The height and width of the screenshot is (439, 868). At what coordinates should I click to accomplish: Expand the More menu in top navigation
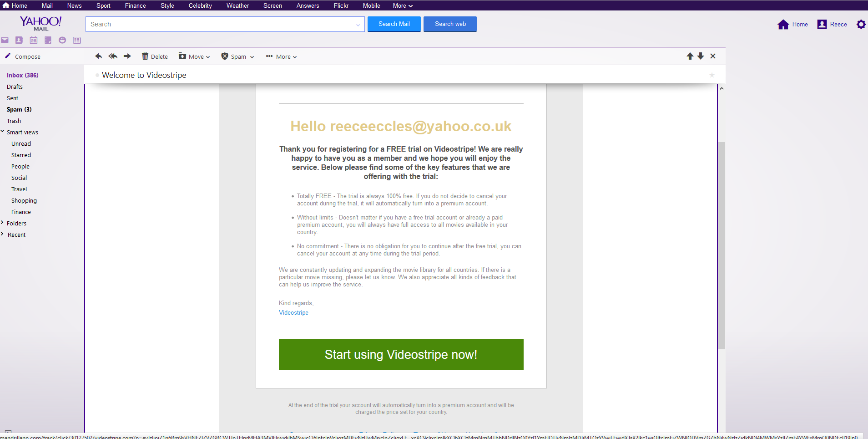tap(403, 5)
